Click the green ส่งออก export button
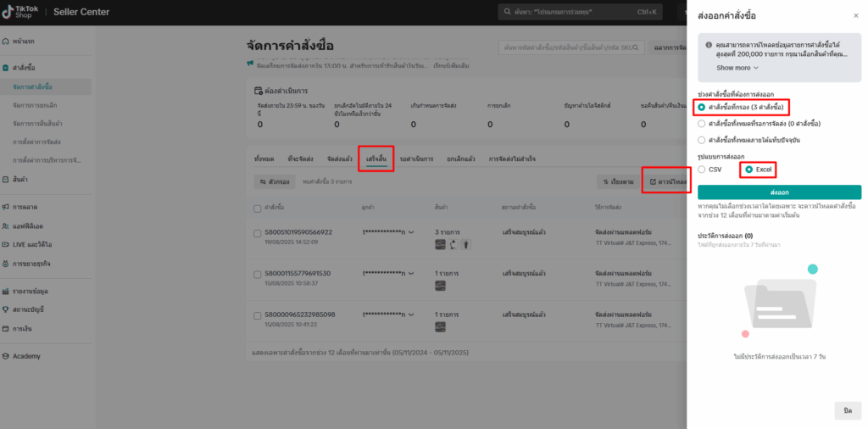This screenshot has width=868, height=429. pos(779,192)
